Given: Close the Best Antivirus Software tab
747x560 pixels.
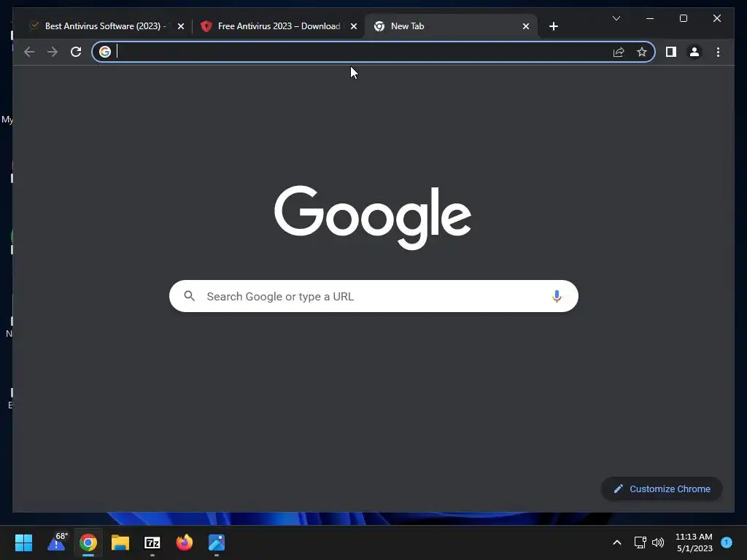Looking at the screenshot, I should pos(181,26).
